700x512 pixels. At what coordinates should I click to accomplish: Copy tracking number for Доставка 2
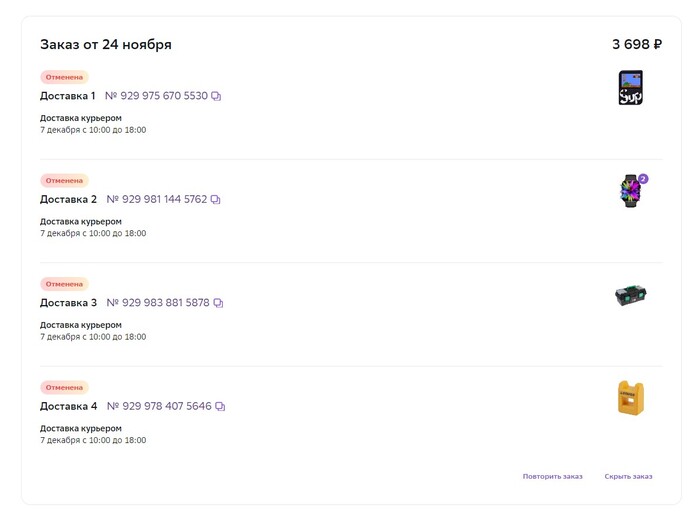coord(215,200)
